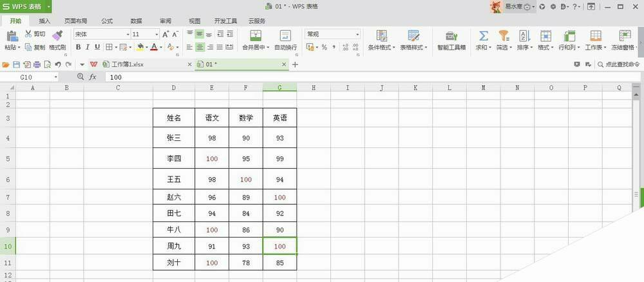Switch to the 数据 (Data) tab
The height and width of the screenshot is (282, 644).
pos(137,21)
